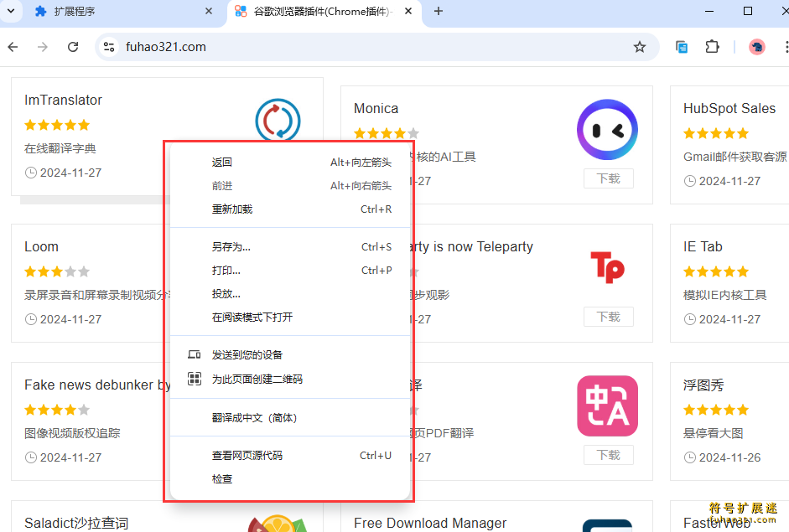Click the blue extension icon beside the star

[682, 47]
